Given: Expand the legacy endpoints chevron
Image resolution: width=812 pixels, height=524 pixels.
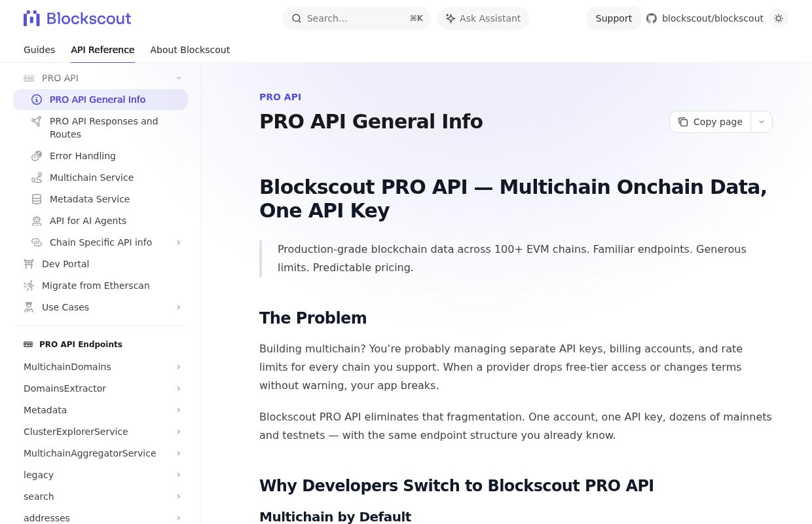Looking at the screenshot, I should point(179,475).
